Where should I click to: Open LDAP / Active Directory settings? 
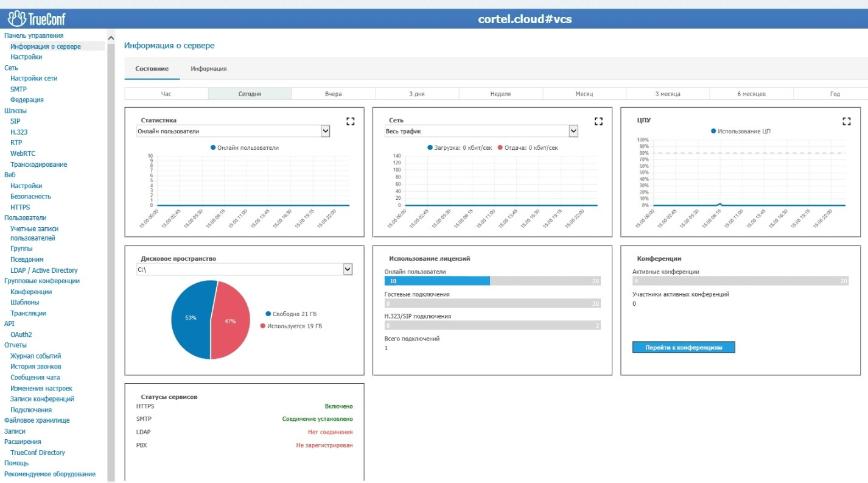coord(44,270)
